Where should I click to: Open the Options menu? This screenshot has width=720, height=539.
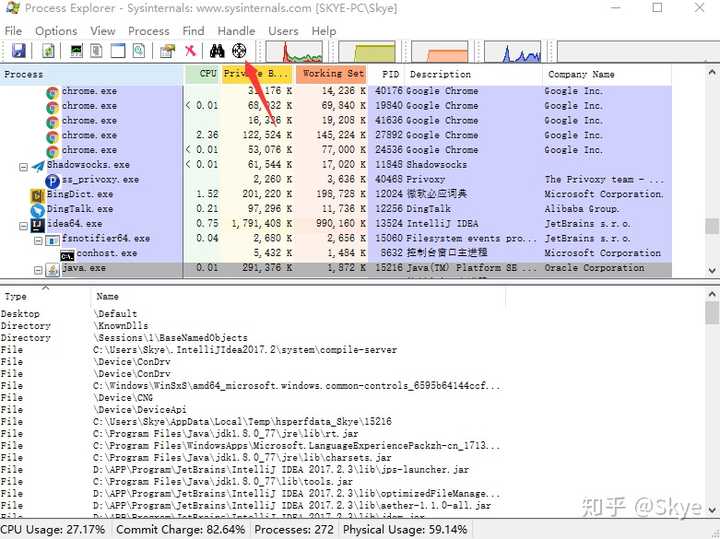pyautogui.click(x=56, y=31)
